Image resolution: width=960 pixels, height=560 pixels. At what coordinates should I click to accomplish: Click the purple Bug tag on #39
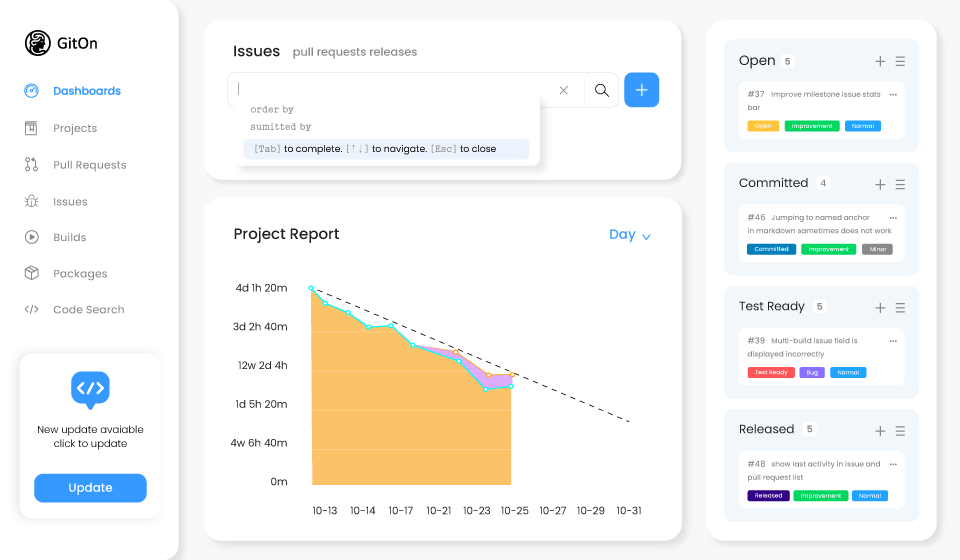click(x=812, y=372)
